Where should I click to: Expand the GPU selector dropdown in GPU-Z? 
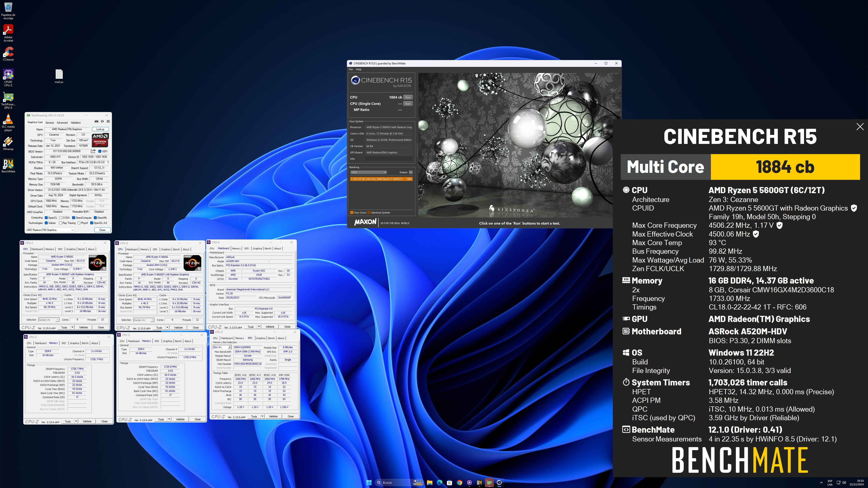tap(50, 230)
